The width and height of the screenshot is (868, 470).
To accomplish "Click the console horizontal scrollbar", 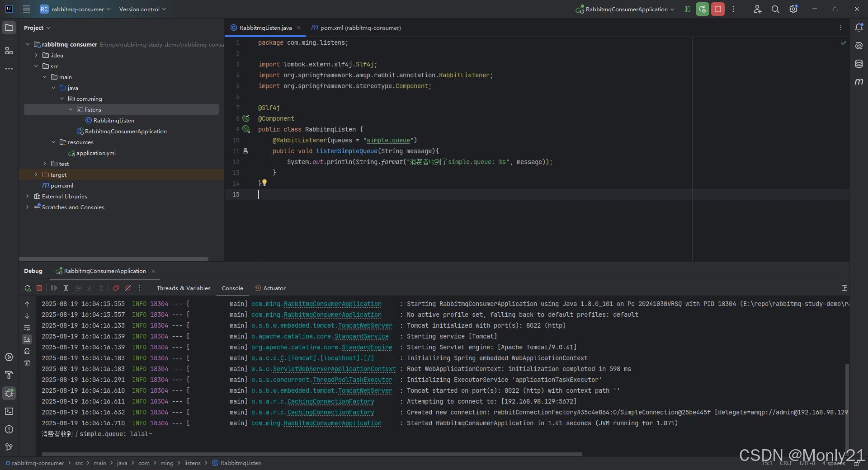I will click(312, 454).
